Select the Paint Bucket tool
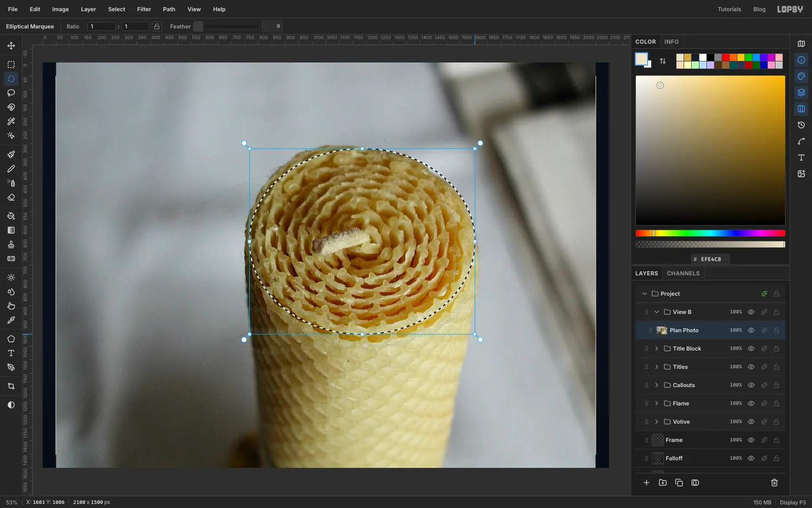Screen dimensions: 812x508 pos(11,216)
